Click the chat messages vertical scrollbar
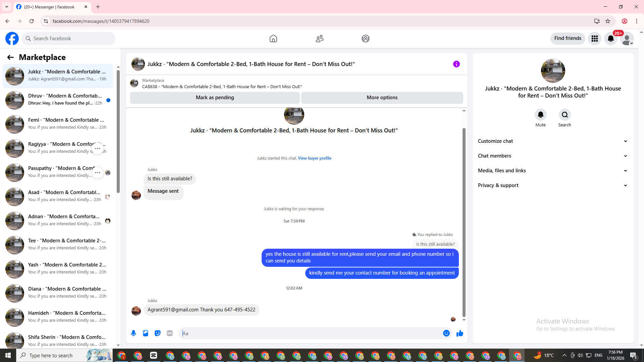Screen dimensions: 644x362 click(x=464, y=221)
